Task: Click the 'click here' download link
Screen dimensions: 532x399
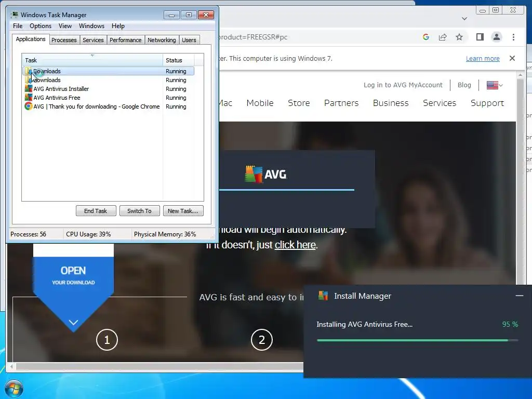Action: pos(295,245)
